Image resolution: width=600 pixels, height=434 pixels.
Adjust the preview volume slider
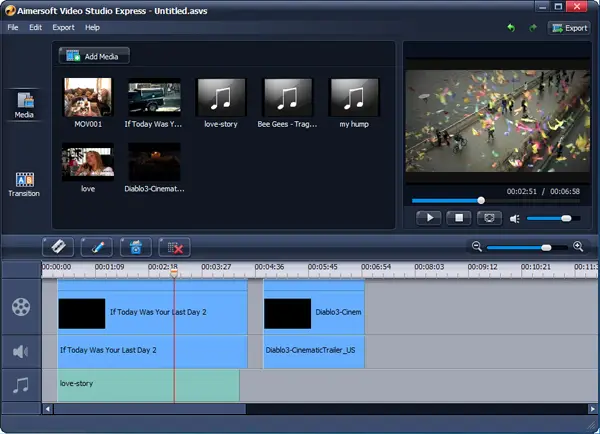click(565, 217)
